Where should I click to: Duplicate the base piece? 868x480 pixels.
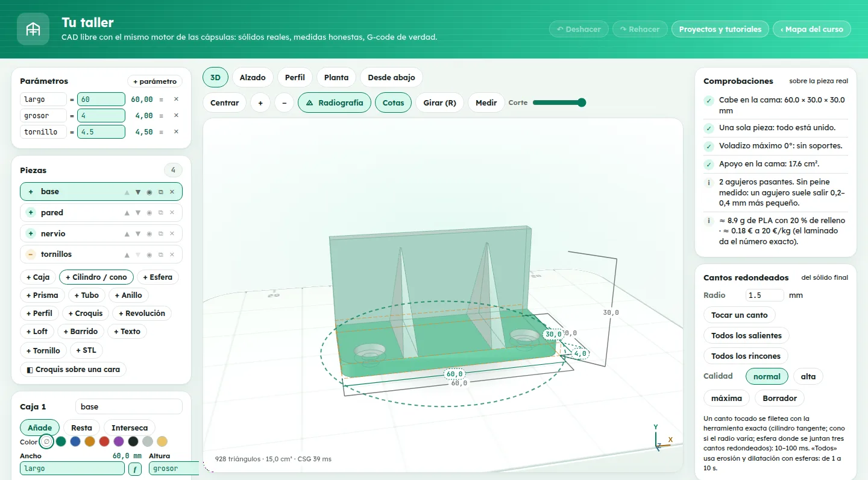(161, 192)
